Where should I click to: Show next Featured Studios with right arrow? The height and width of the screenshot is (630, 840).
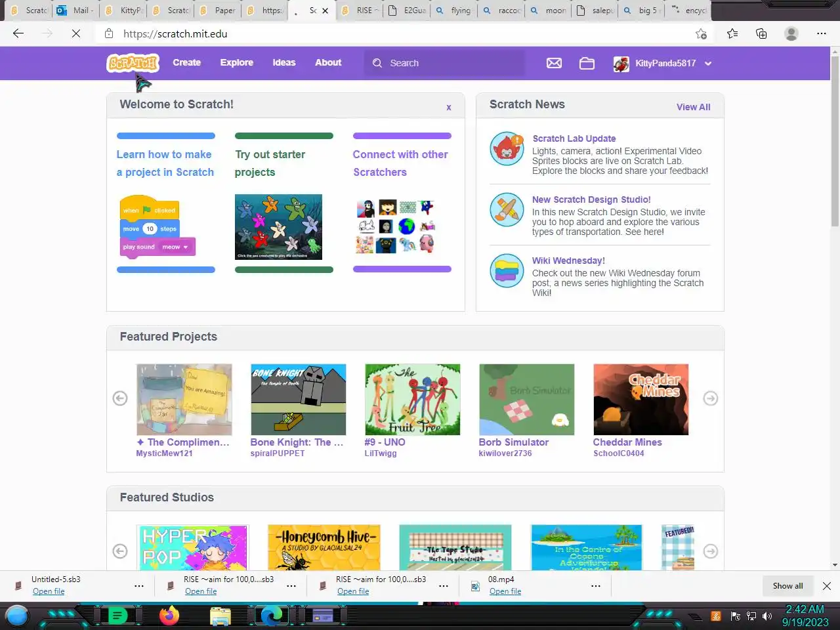tap(711, 551)
